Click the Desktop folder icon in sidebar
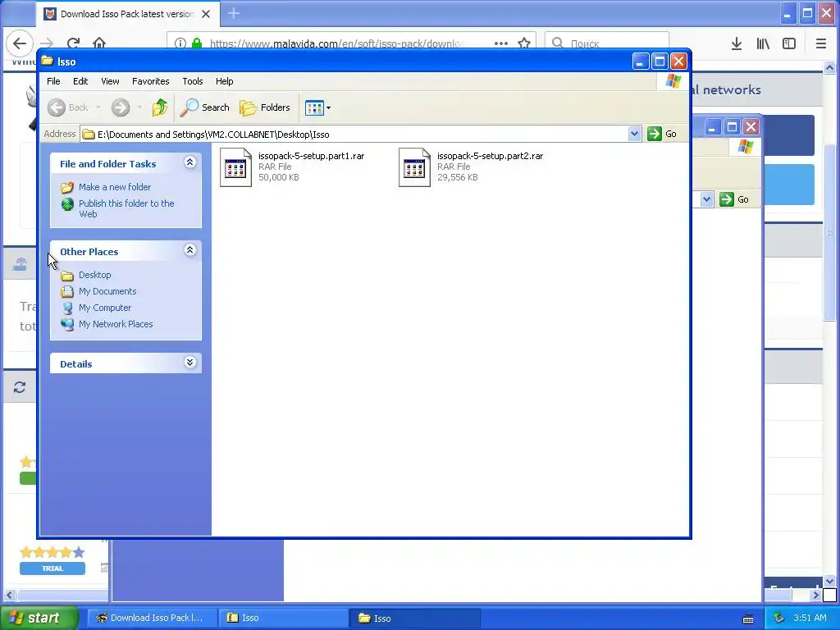This screenshot has width=840, height=630. tap(67, 276)
